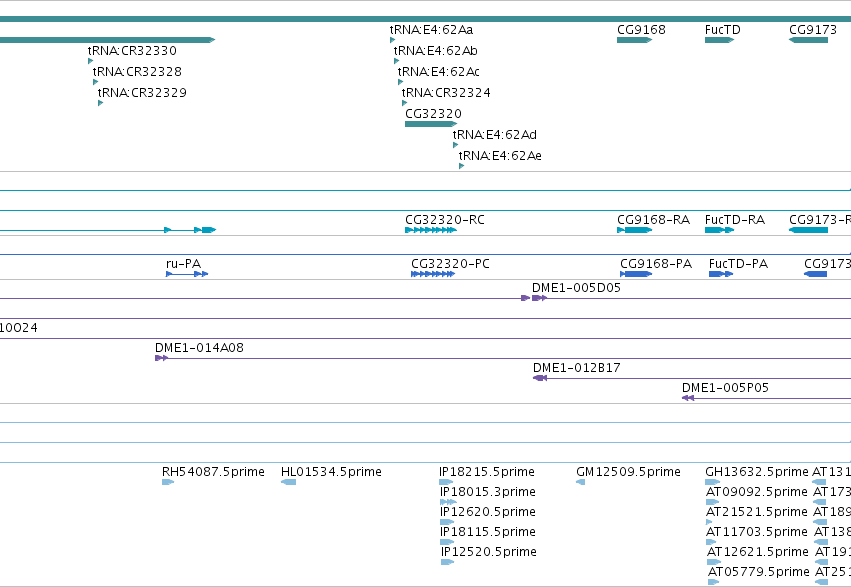Click the FucTD-RA transcript glyph

[x=720, y=230]
